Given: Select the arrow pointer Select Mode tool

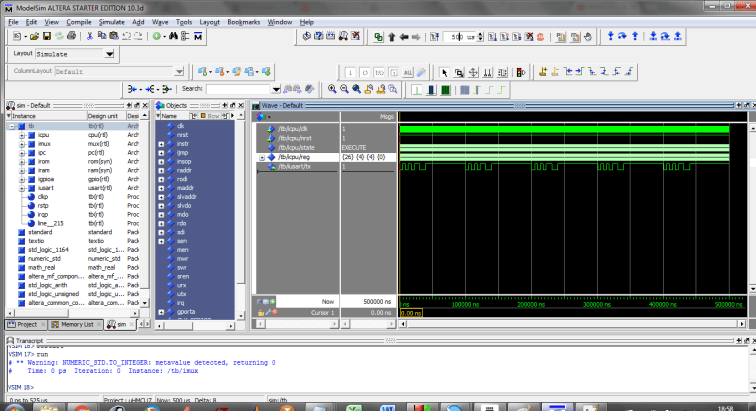Looking at the screenshot, I should pos(445,72).
